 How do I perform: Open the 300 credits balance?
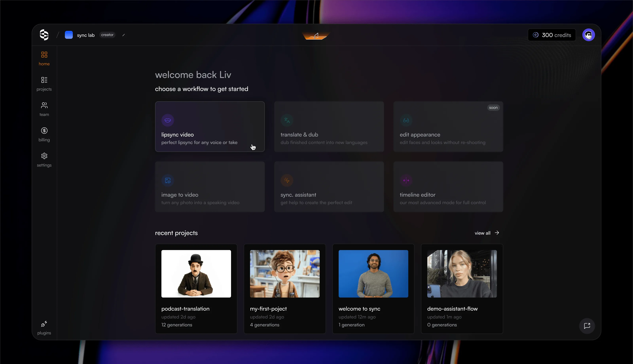tap(552, 35)
